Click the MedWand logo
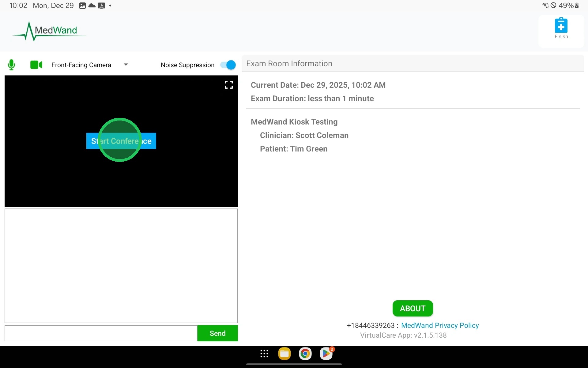 (50, 31)
